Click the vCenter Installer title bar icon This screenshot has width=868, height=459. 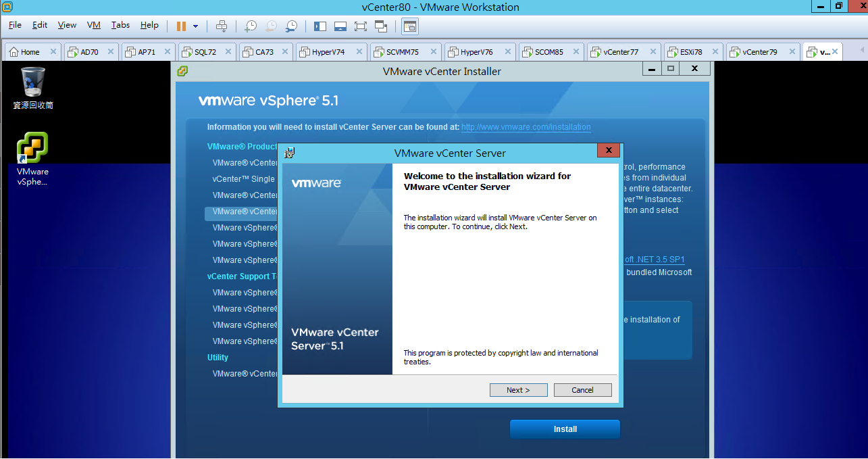[x=182, y=71]
